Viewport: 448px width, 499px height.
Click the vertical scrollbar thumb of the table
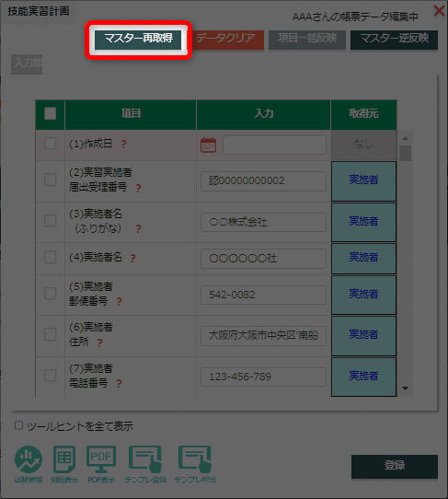(405, 154)
